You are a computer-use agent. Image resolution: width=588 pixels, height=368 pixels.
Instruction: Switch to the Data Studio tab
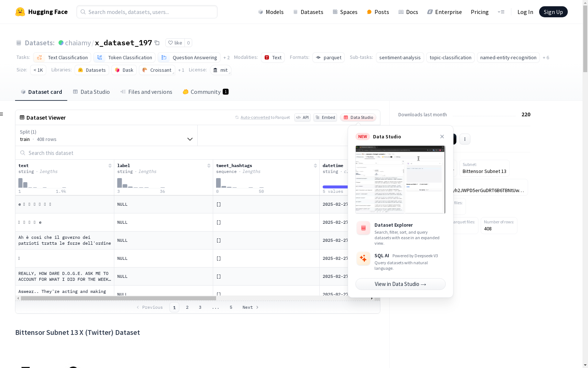click(x=91, y=92)
